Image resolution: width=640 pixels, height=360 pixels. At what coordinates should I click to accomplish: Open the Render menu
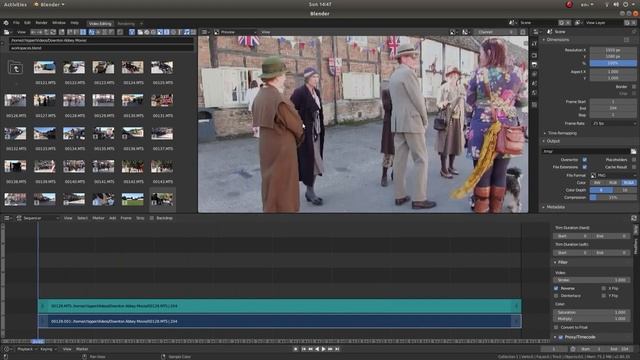pyautogui.click(x=42, y=23)
